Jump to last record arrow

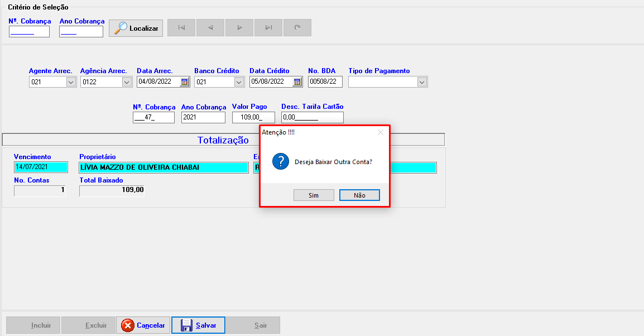click(268, 28)
